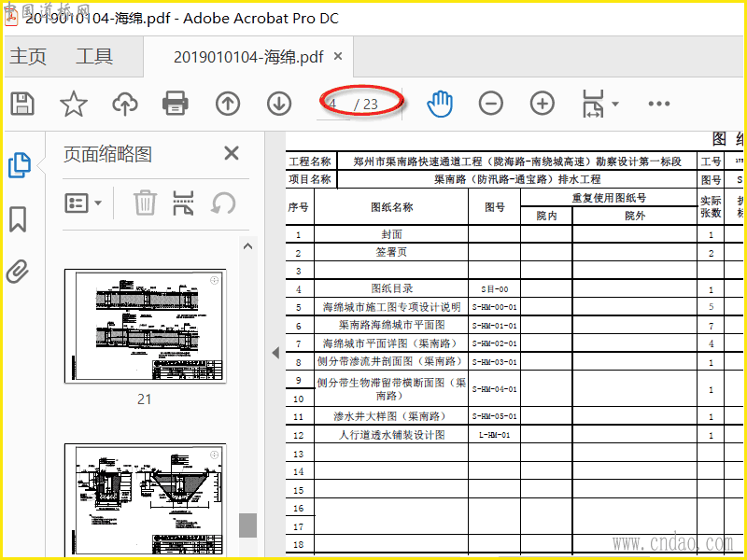Screen dimensions: 747x560
Task: Click the thumbnail panel page-layout icon
Action: coord(183,203)
